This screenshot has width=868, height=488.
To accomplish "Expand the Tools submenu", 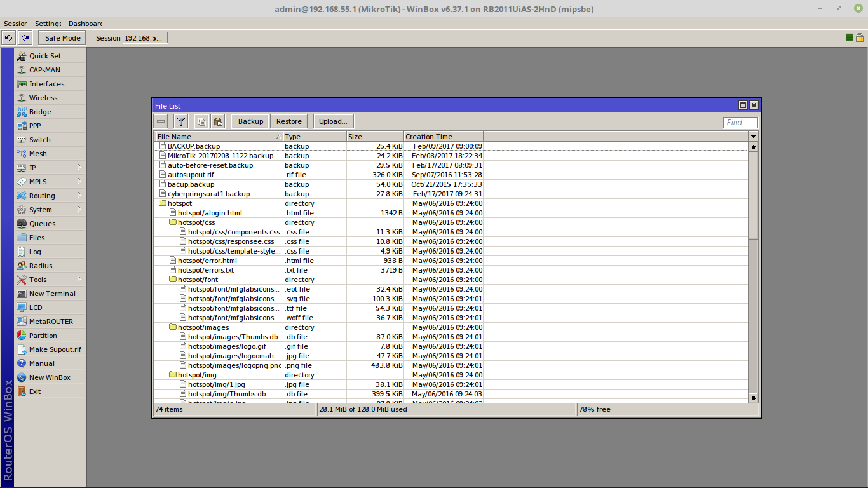I will [50, 280].
